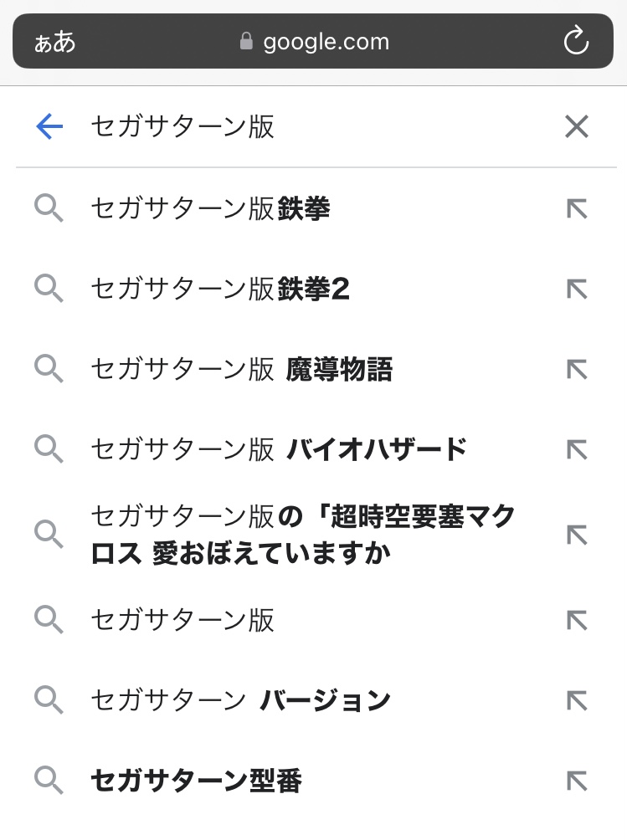Select the セガサターン版鉄拳 suggestion

(x=210, y=208)
